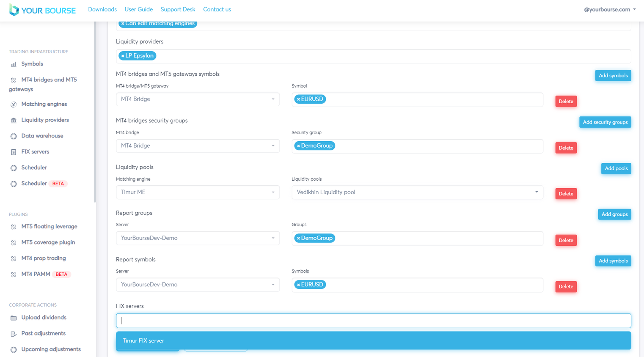This screenshot has width=644, height=357.
Task: Open the @yourbourse.com account menu
Action: tap(610, 9)
